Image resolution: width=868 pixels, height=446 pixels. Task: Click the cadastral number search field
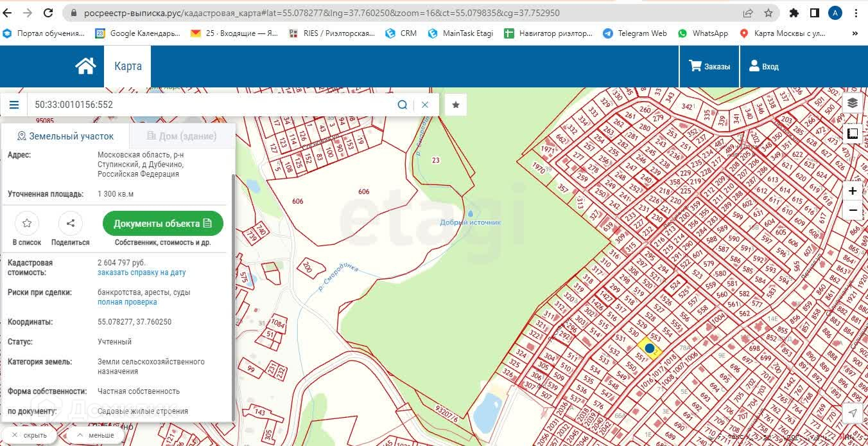(x=212, y=105)
